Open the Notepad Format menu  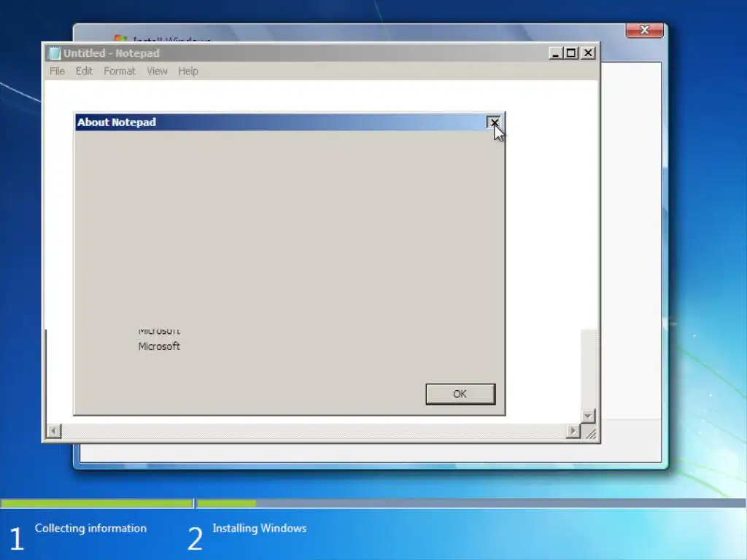tap(120, 71)
